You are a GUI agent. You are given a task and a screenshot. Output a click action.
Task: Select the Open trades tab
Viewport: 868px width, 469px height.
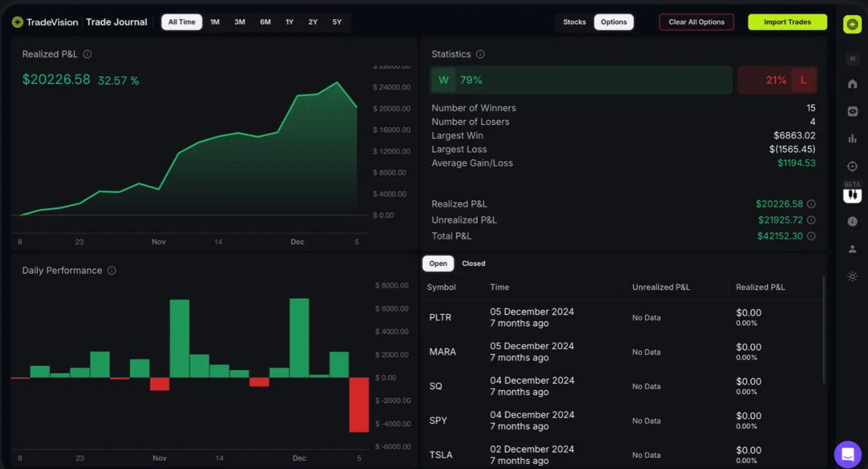[438, 263]
